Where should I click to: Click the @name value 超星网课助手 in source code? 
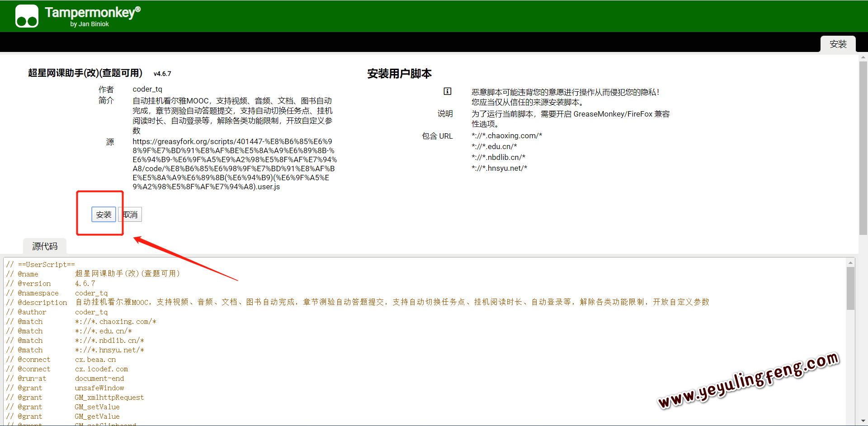click(127, 274)
